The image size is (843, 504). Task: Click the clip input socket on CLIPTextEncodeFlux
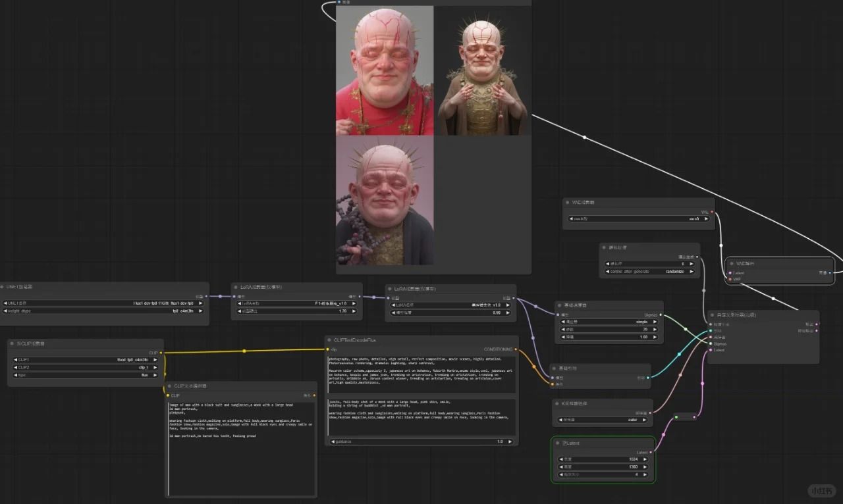pyautogui.click(x=327, y=349)
